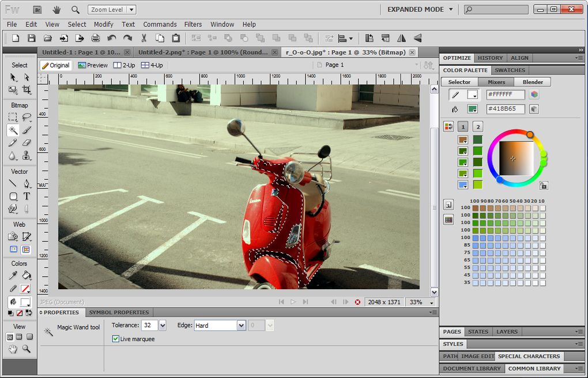The image size is (588, 378).
Task: Toggle Preview view mode
Action: point(93,65)
